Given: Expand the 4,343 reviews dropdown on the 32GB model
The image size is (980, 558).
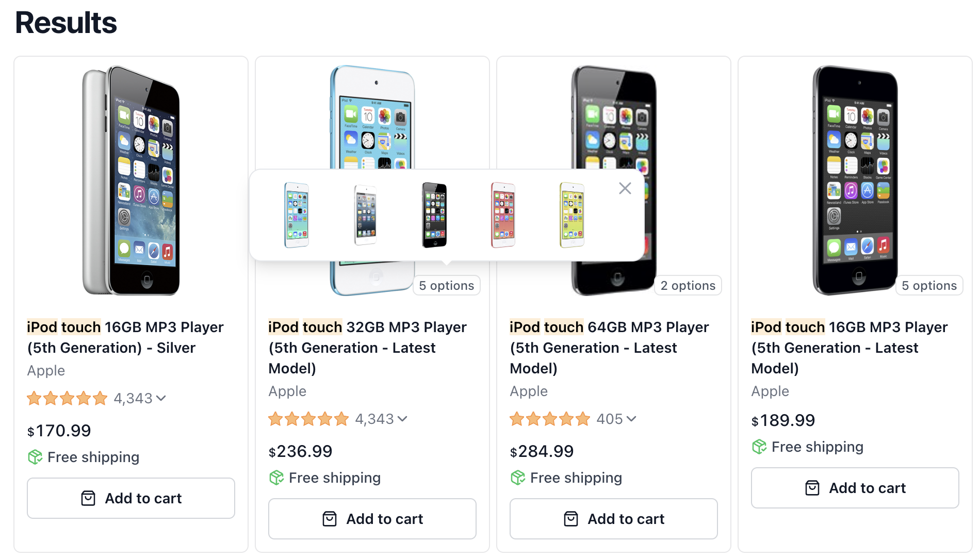Looking at the screenshot, I should point(402,419).
